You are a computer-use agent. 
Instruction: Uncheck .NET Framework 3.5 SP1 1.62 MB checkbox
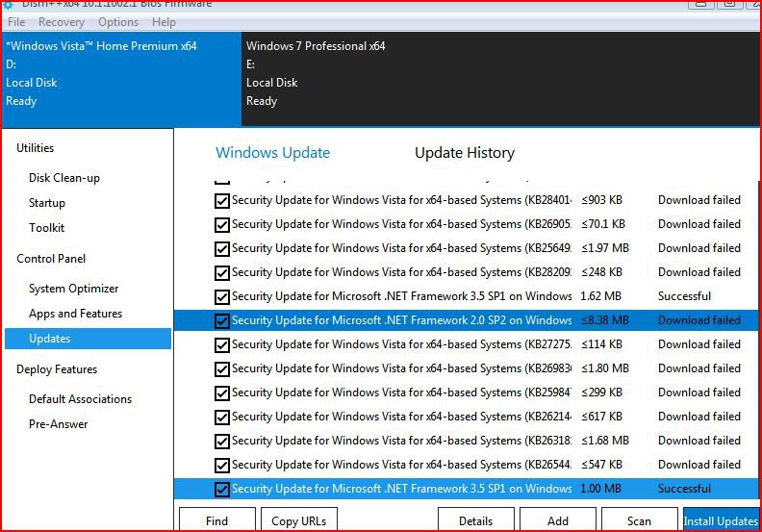pos(222,297)
